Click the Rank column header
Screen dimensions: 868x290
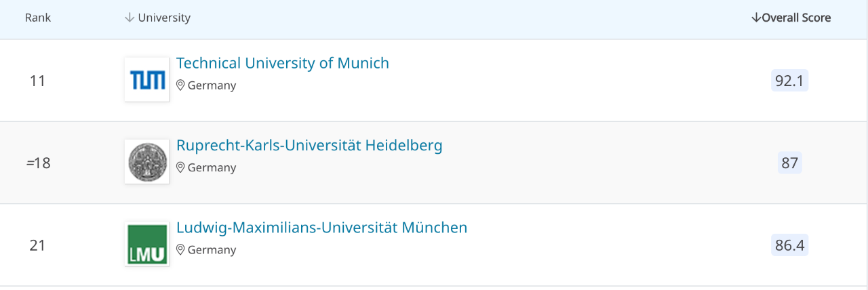[x=38, y=18]
